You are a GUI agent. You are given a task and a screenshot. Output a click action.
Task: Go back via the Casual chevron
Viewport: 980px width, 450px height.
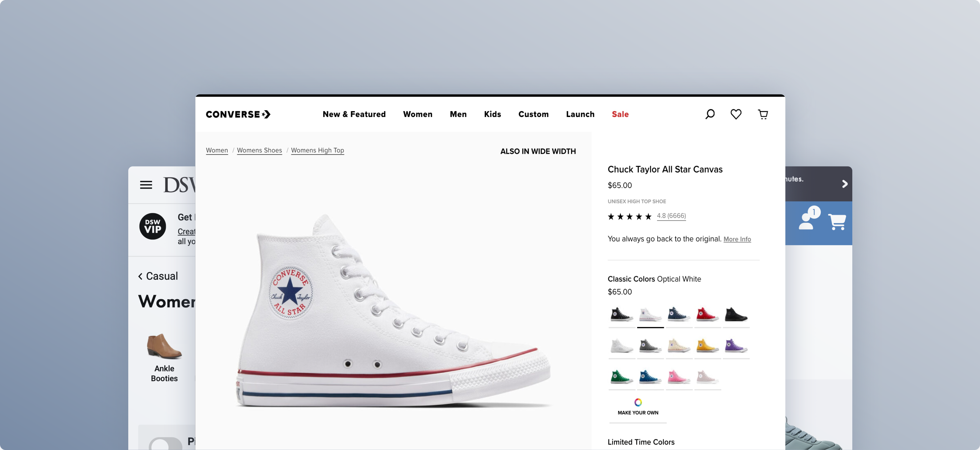click(x=140, y=276)
